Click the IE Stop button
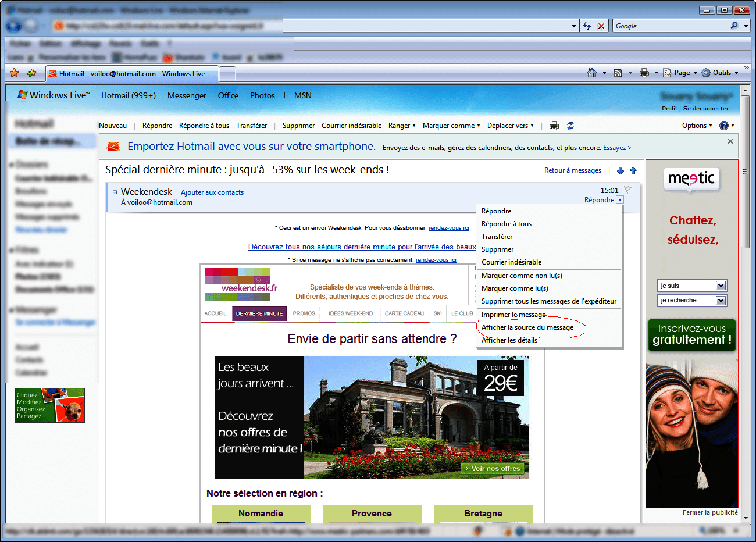 point(601,26)
